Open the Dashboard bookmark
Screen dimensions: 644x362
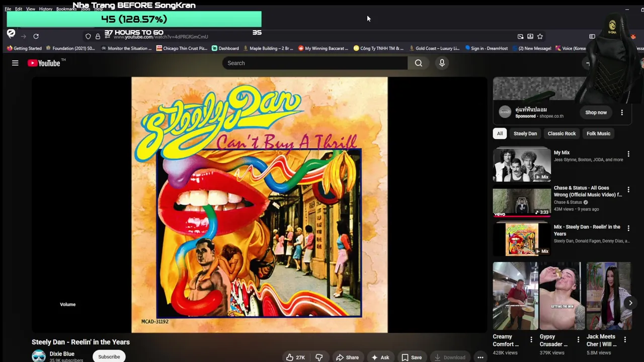tap(225, 48)
